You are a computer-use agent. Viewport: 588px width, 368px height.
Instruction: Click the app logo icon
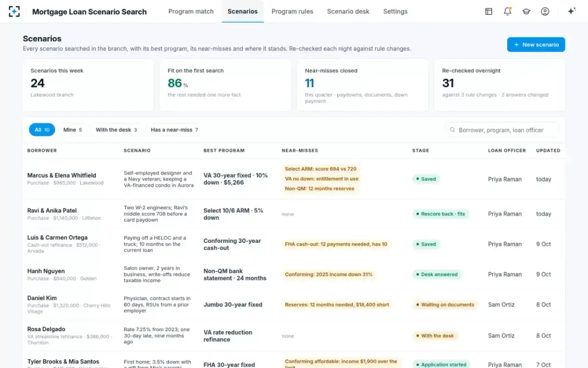15,11
